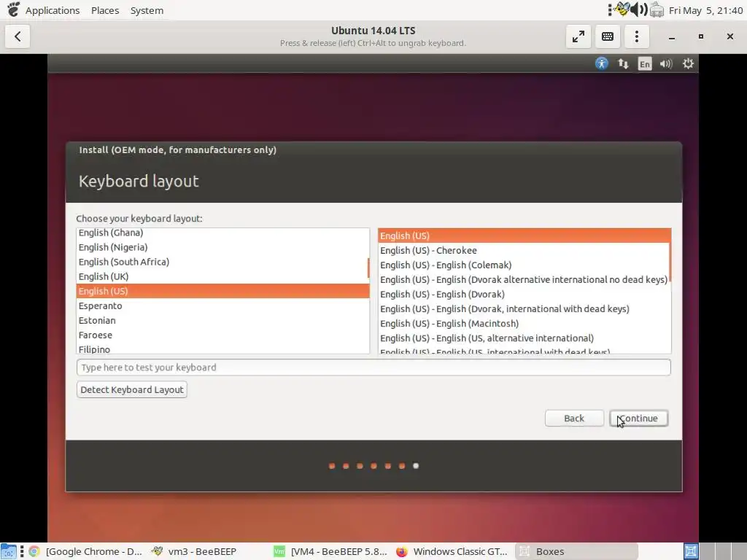This screenshot has height=560, width=747.
Task: Open the Places menu
Action: click(105, 10)
